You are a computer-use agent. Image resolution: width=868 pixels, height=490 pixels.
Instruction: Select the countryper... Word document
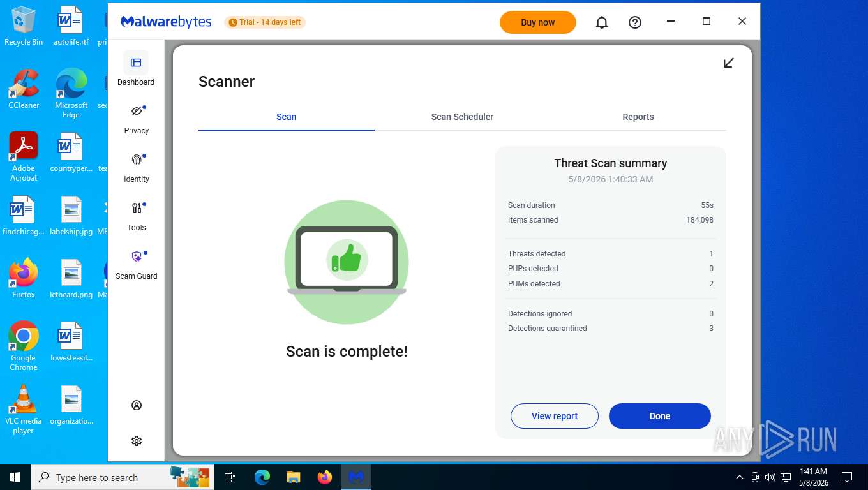(x=71, y=153)
